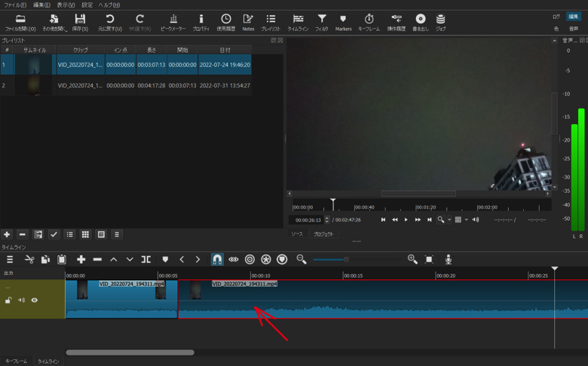Click the overwrite down-chevron timeline icon
This screenshot has width=588, height=366.
click(x=130, y=259)
